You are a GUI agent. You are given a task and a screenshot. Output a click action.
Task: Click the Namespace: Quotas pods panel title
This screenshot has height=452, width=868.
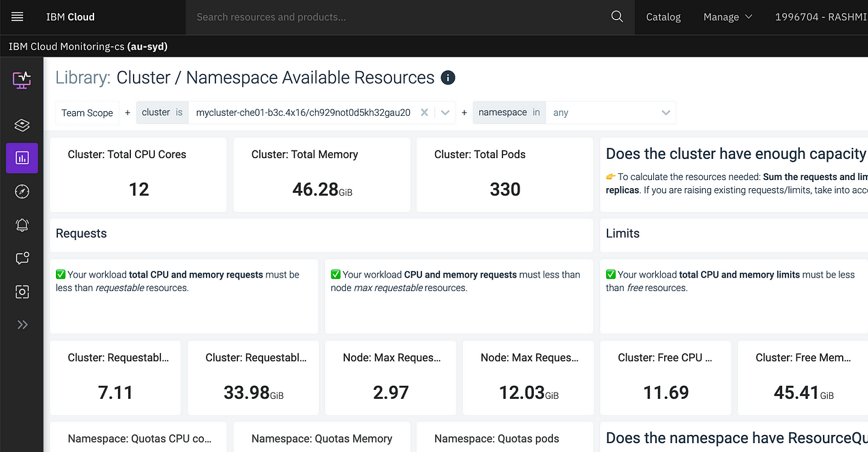[x=496, y=438]
